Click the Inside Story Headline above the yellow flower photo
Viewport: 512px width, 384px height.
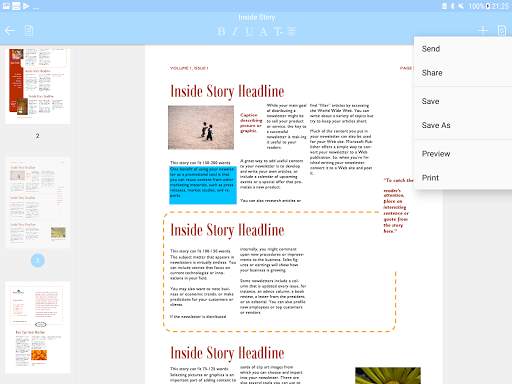pyautogui.click(x=227, y=353)
